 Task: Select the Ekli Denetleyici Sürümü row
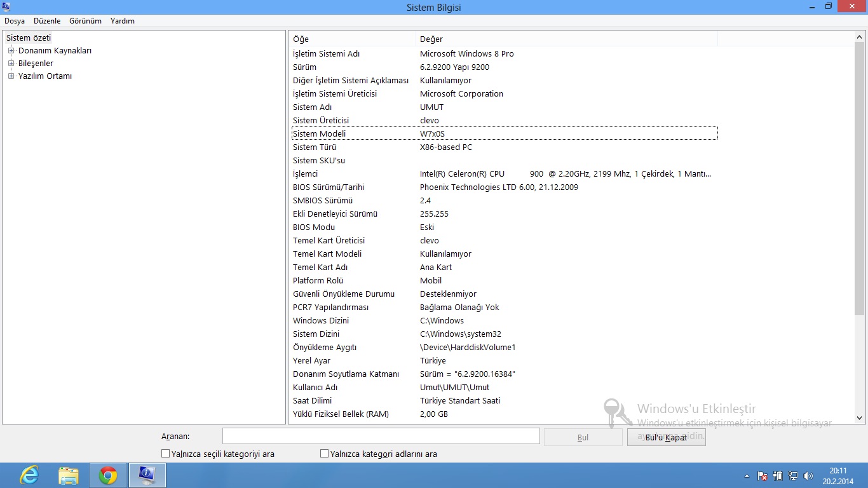point(505,214)
